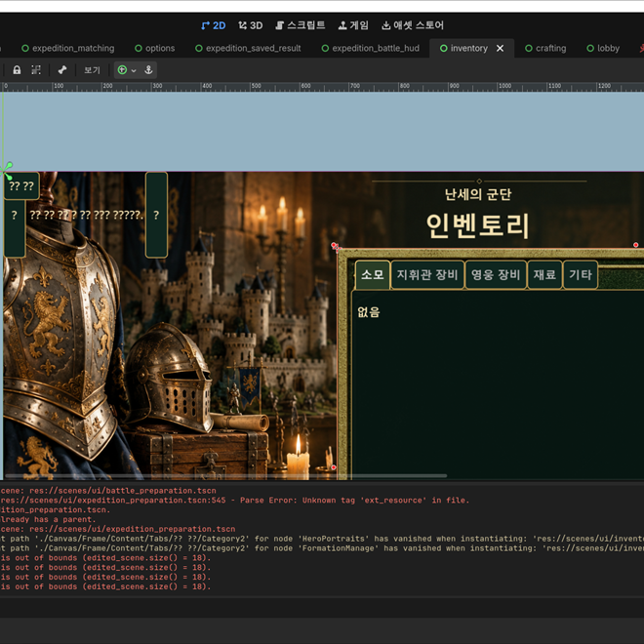This screenshot has width=644, height=644.
Task: Open the expedition_battle_hud scene tab
Action: pos(371,49)
